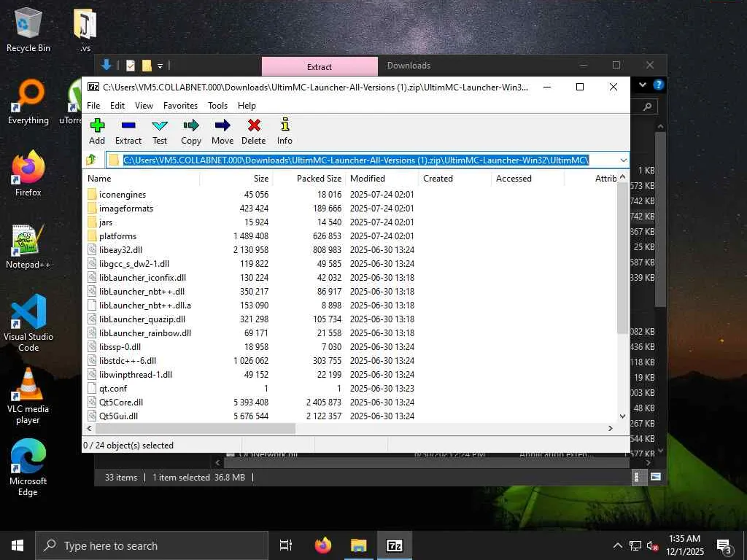Select libLauncher_iconfix.dll
The height and width of the screenshot is (560, 747).
coord(142,277)
